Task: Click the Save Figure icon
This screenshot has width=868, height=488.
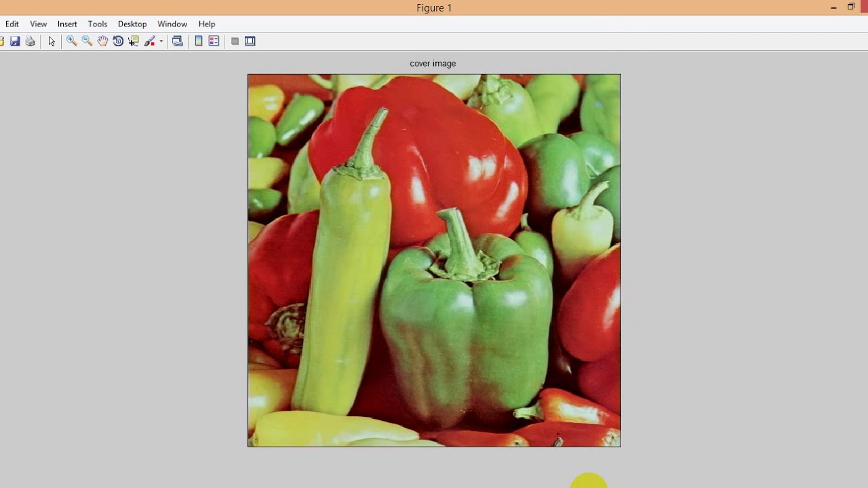Action: click(x=15, y=41)
